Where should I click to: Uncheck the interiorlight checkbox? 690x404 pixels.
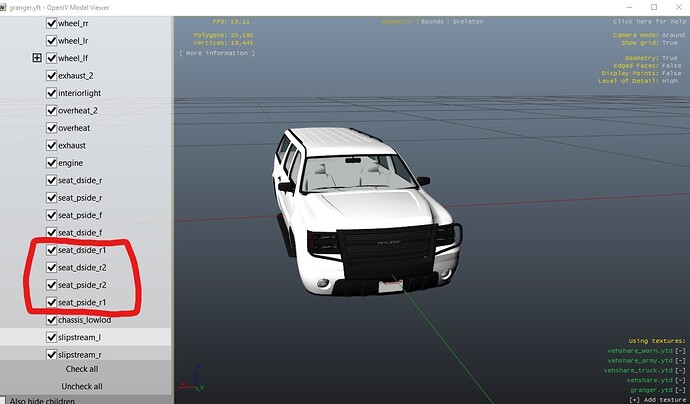click(51, 93)
